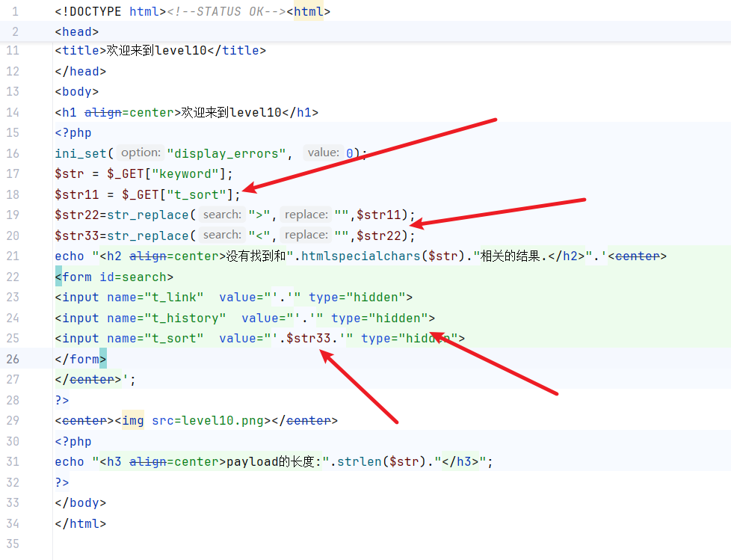Place cursor on the ini_set function name
The height and width of the screenshot is (560, 731).
tap(81, 153)
